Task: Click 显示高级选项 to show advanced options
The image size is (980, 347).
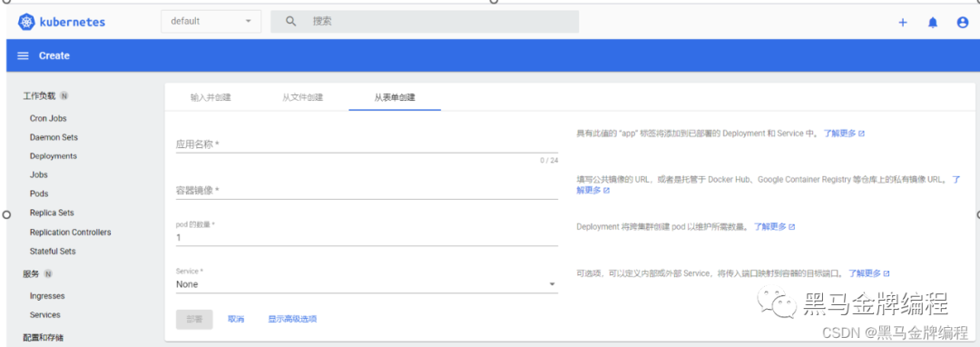Action: tap(292, 319)
